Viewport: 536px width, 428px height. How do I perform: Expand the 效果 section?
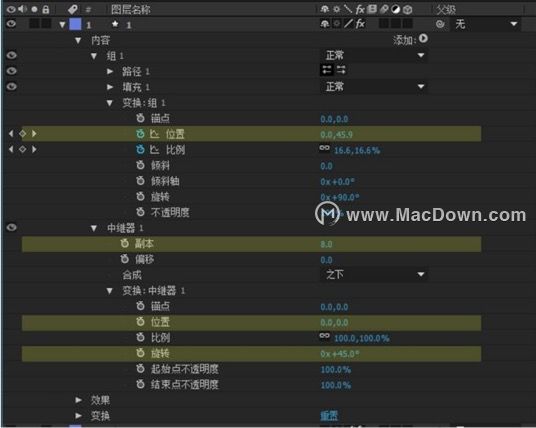[x=78, y=400]
